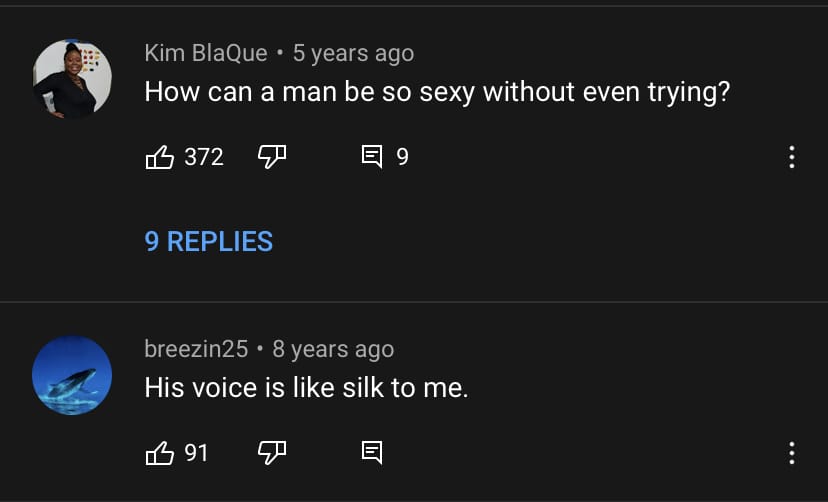Open reply icon on Kim BlaQue's comment
Viewport: 828px width, 502px height.
coord(372,157)
